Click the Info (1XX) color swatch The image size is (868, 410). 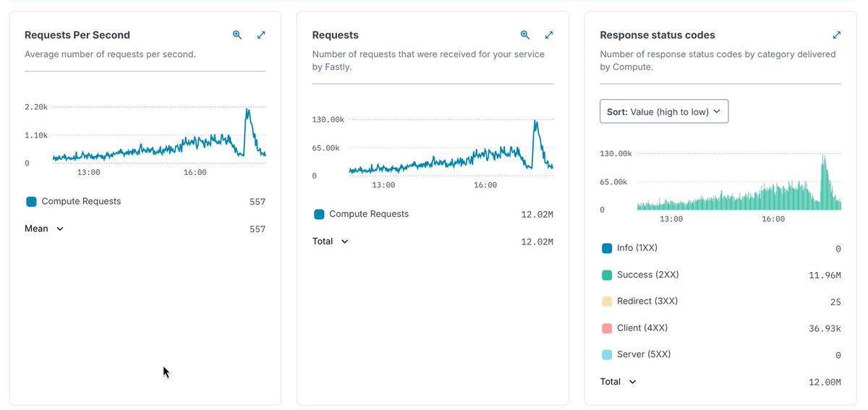coord(607,248)
